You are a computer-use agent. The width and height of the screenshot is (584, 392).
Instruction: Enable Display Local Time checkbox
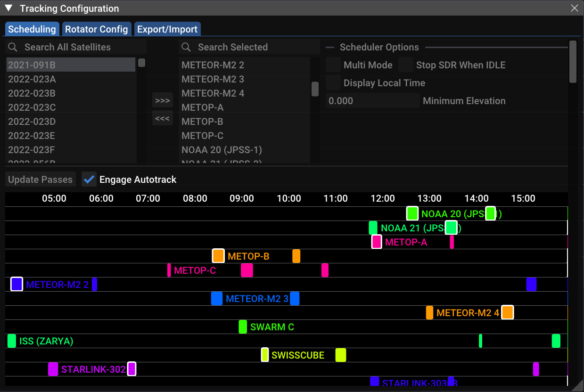[334, 83]
